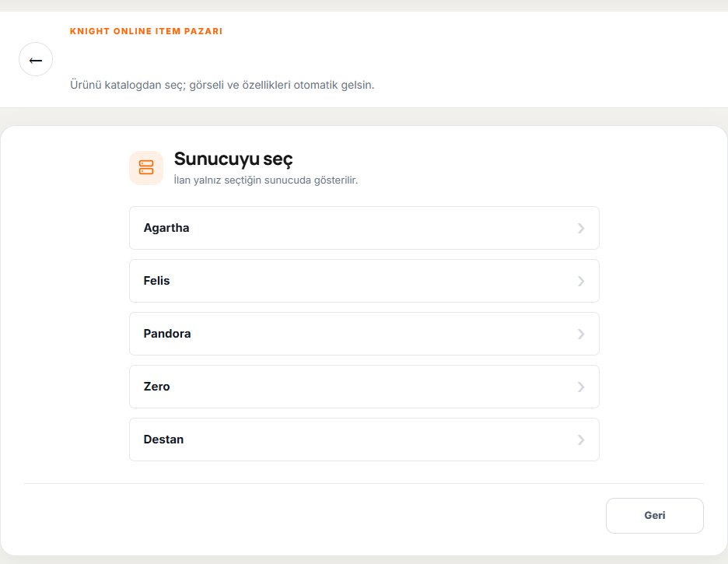Open the chevron on the Pandora row
The height and width of the screenshot is (564, 728).
581,334
